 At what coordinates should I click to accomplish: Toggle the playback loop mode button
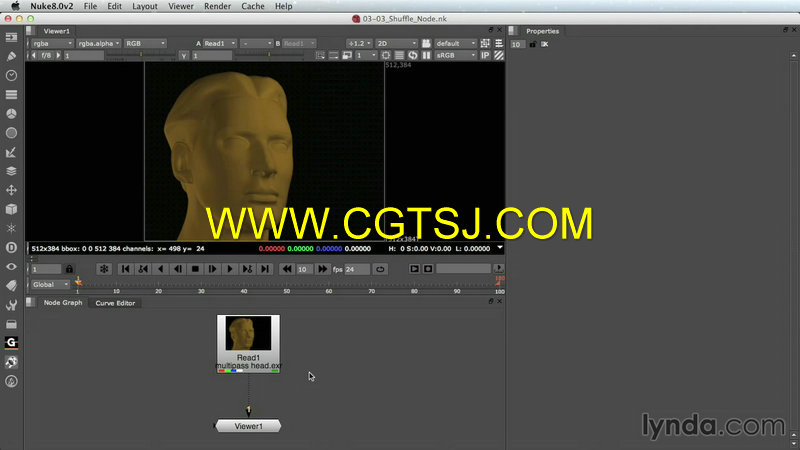tap(380, 269)
